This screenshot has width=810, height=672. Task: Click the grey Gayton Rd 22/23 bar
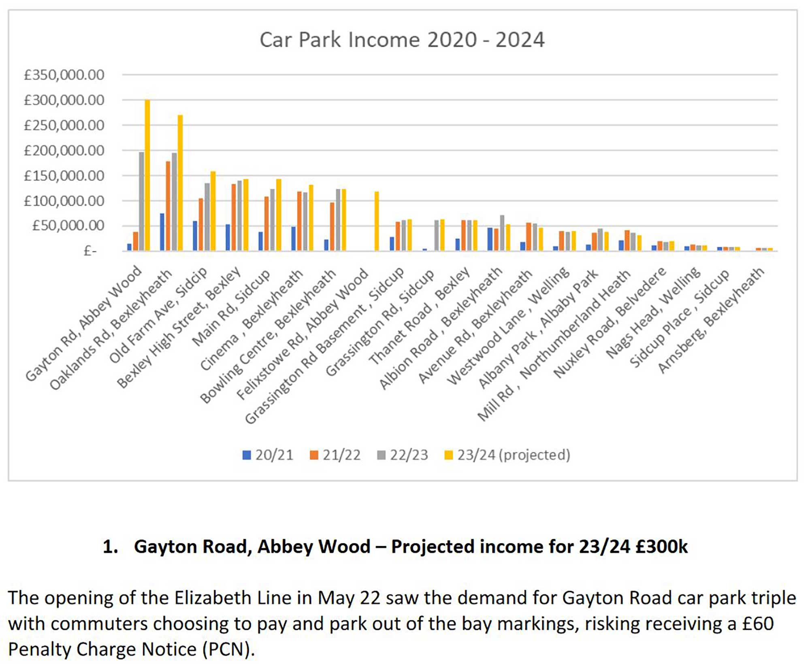click(x=141, y=201)
